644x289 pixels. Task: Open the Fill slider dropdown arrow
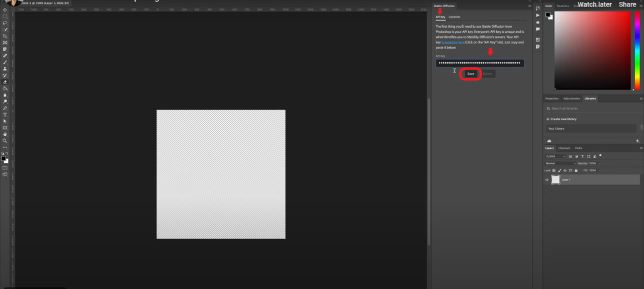599,170
